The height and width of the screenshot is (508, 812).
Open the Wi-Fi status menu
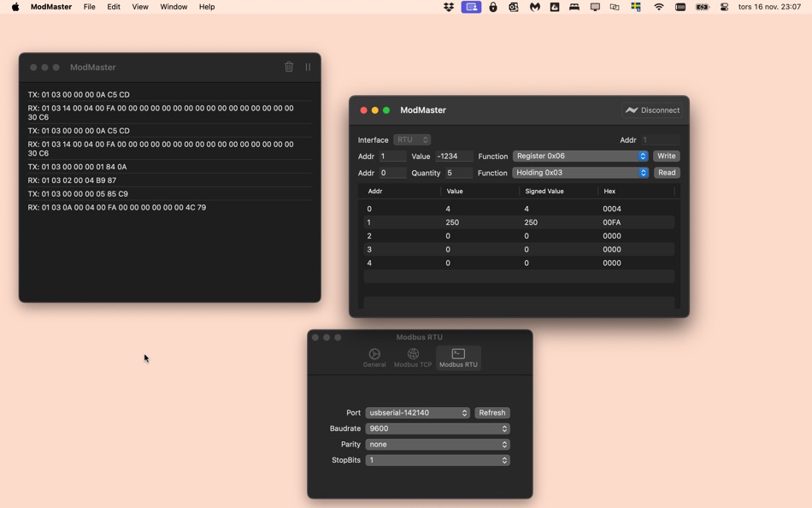[659, 7]
